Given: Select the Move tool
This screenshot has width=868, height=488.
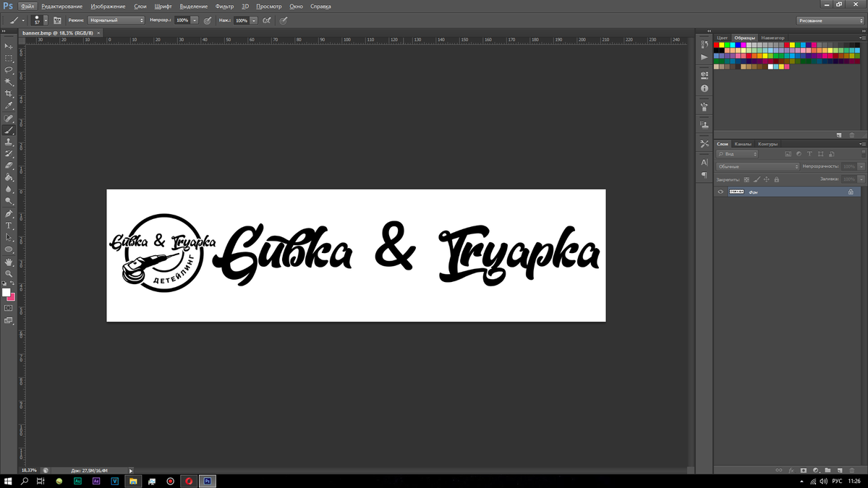Looking at the screenshot, I should coord(9,46).
